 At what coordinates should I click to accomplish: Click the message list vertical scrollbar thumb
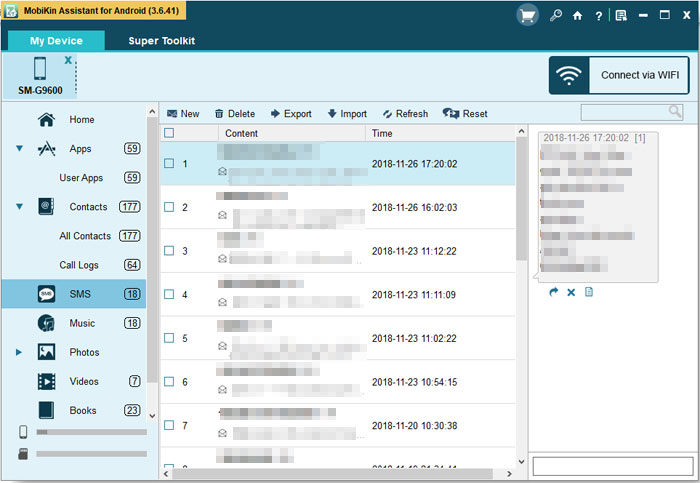click(521, 199)
